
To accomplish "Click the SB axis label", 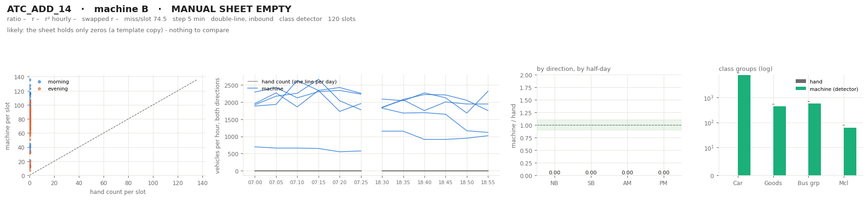I will point(591,183).
